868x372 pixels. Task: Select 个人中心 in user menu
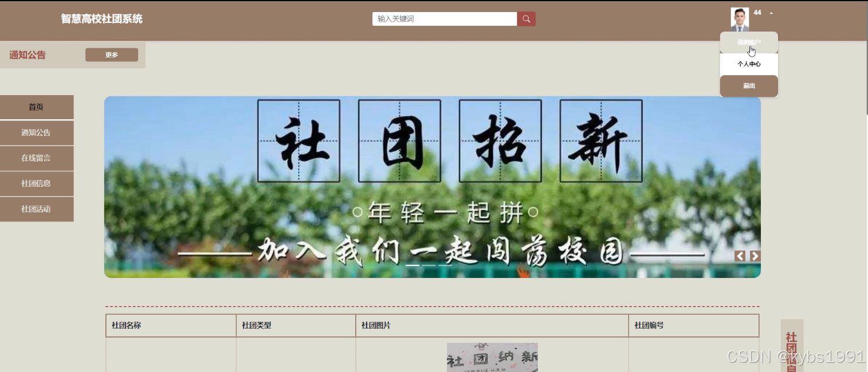[749, 64]
